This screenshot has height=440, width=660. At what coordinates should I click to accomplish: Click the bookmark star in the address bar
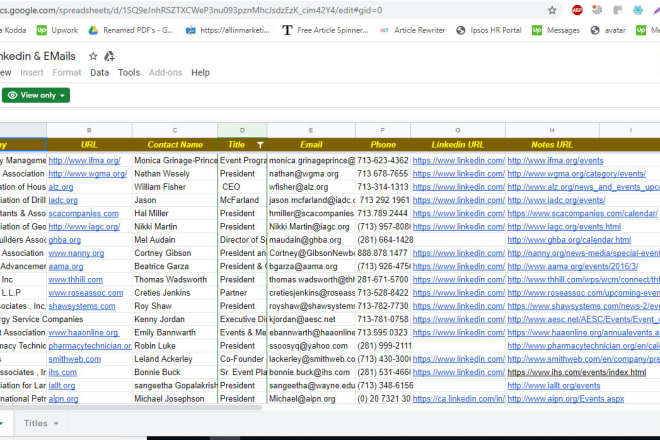tap(552, 10)
